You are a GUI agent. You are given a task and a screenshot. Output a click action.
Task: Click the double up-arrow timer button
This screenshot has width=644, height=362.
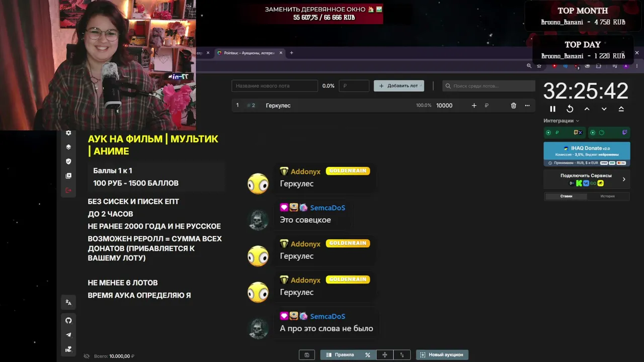[621, 109]
